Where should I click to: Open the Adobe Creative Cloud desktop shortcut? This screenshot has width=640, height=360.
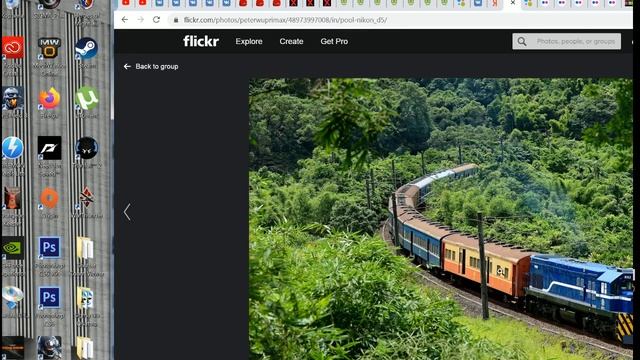pyautogui.click(x=13, y=47)
